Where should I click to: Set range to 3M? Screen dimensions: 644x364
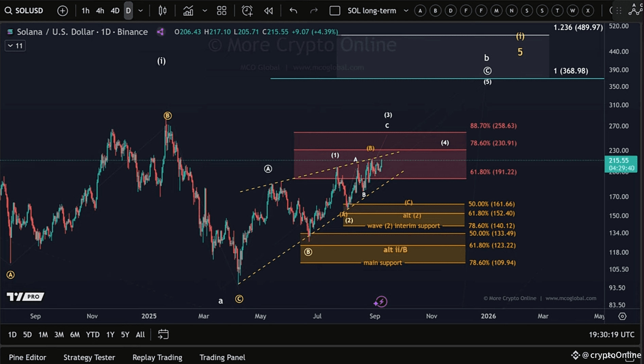click(59, 335)
